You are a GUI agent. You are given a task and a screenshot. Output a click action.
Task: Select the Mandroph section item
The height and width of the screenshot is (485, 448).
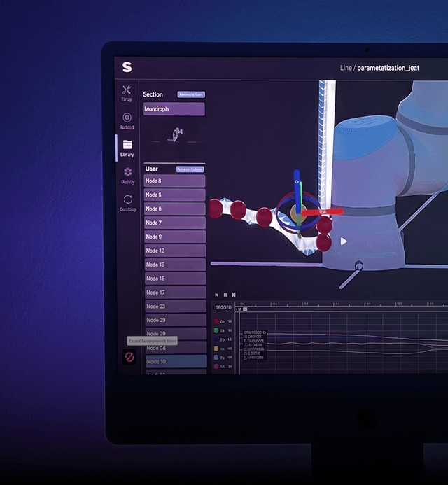[x=174, y=109]
